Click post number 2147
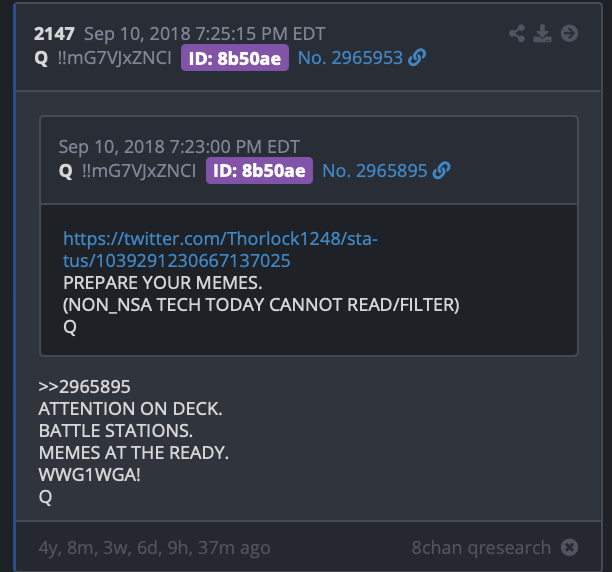Image resolution: width=612 pixels, height=572 pixels. click(54, 34)
